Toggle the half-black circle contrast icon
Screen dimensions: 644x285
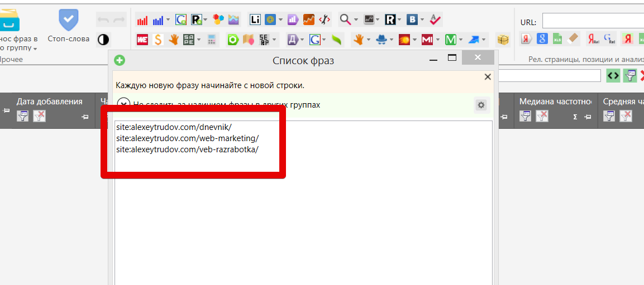(103, 40)
